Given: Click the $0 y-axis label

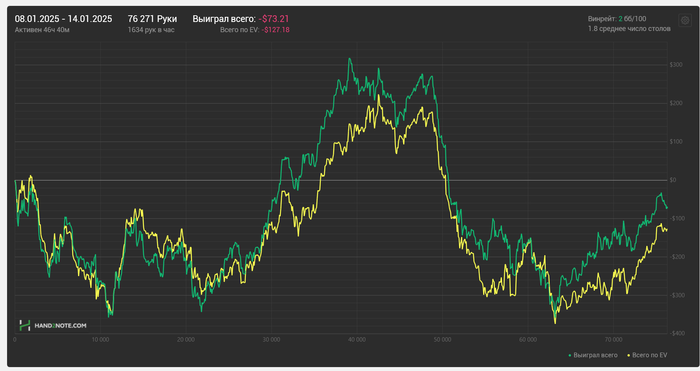Looking at the screenshot, I should [x=673, y=180].
